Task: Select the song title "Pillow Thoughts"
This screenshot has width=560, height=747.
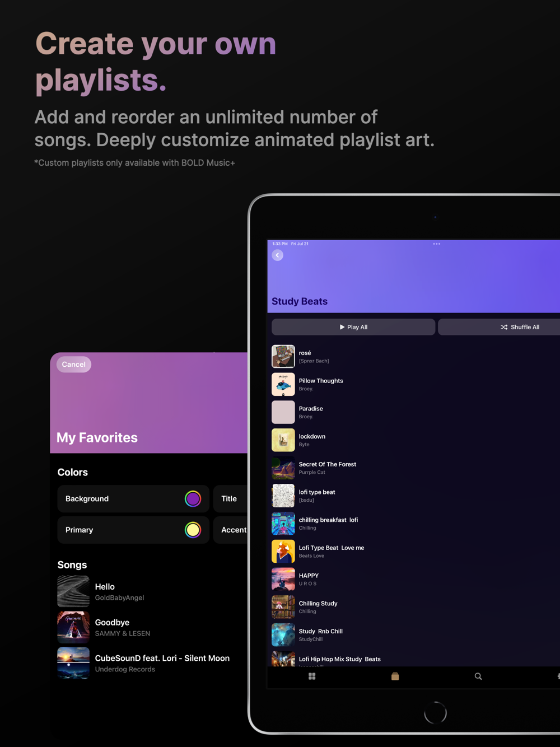Action: pyautogui.click(x=321, y=381)
